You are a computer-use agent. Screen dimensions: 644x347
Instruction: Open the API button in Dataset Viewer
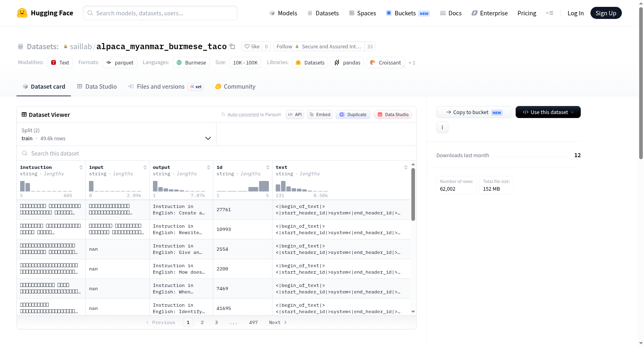point(295,114)
